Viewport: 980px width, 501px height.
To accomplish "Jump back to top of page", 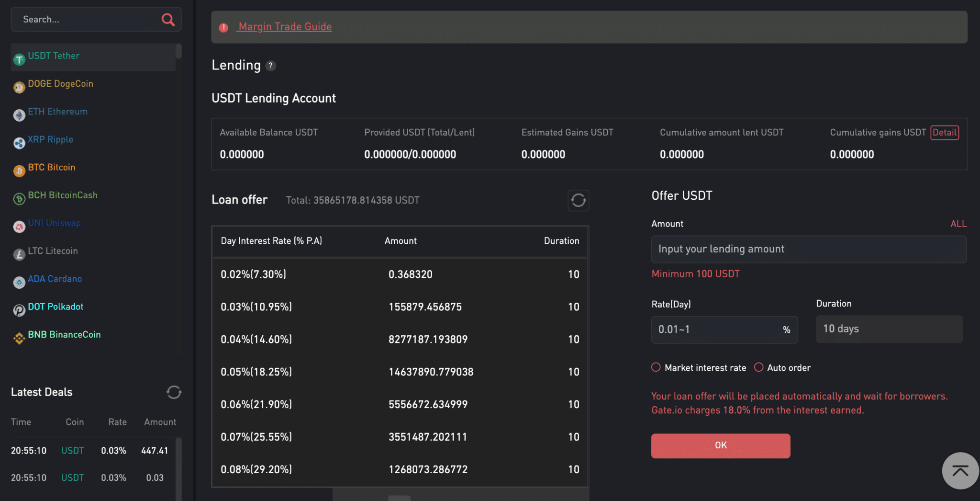I will 960,471.
